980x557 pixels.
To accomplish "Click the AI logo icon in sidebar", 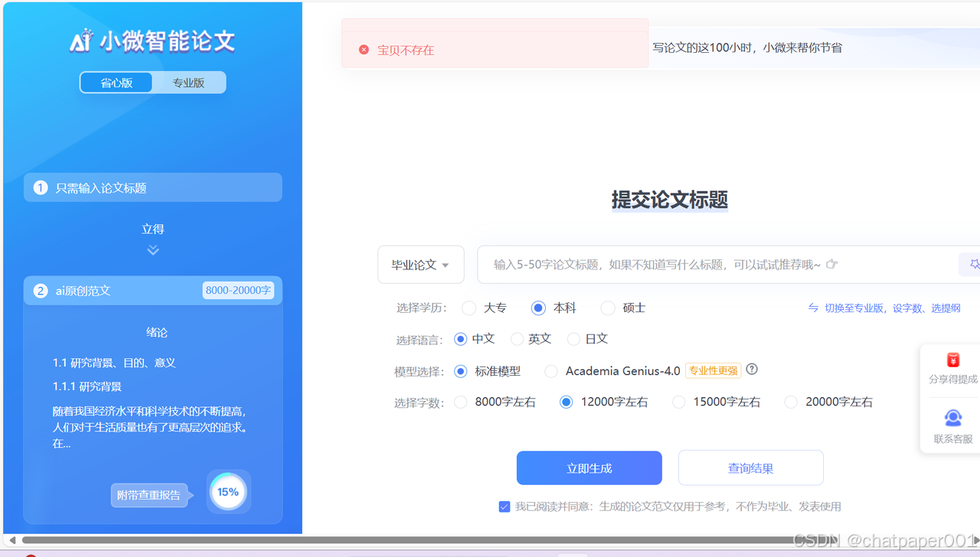I will (81, 40).
